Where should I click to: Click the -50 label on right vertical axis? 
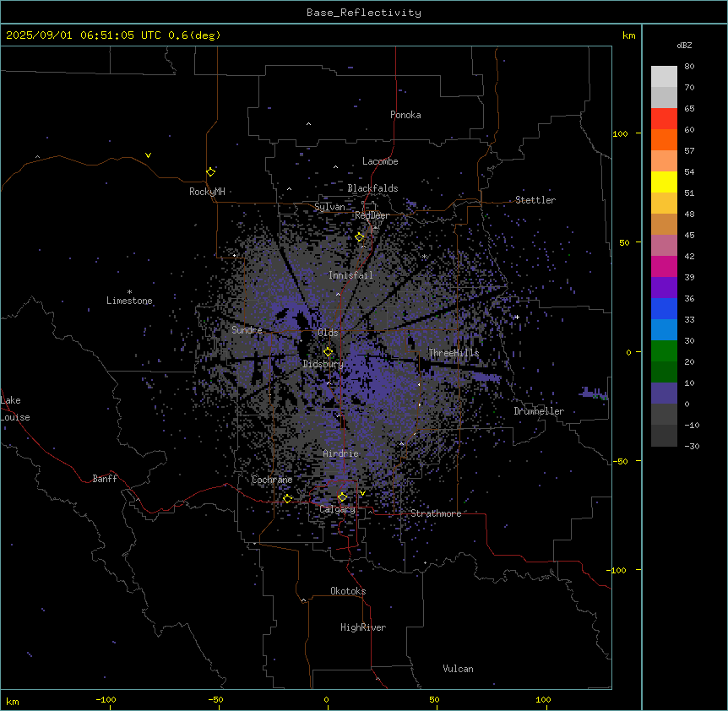(x=620, y=461)
